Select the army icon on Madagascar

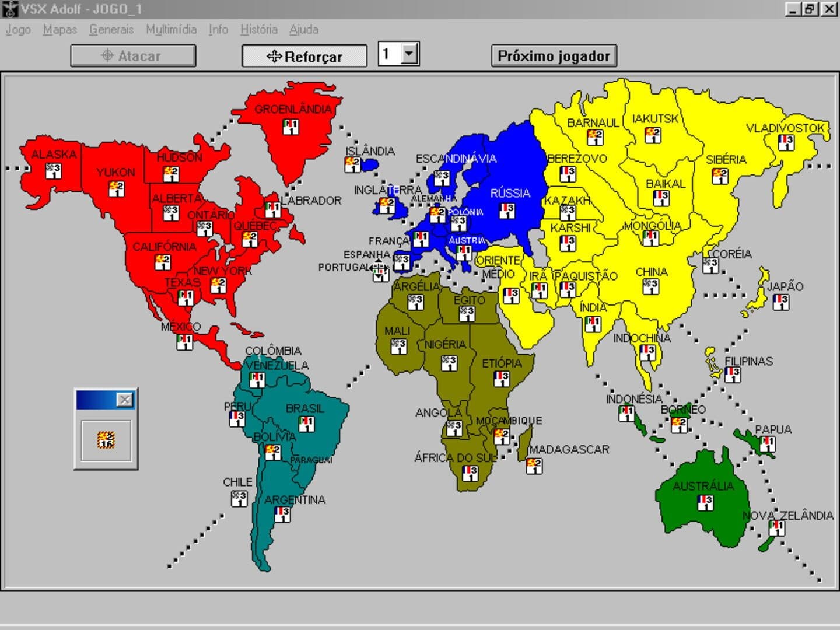coord(534,466)
